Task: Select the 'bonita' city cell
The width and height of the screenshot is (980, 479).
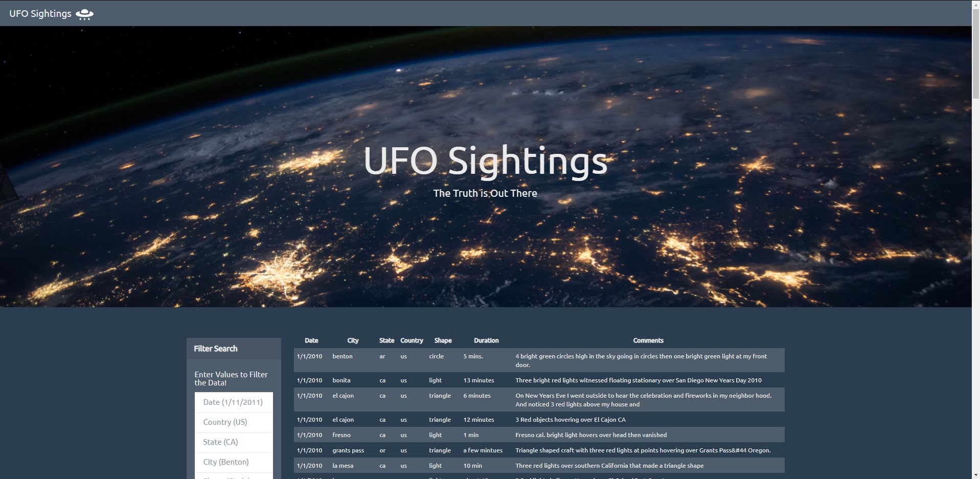Action: pyautogui.click(x=341, y=380)
